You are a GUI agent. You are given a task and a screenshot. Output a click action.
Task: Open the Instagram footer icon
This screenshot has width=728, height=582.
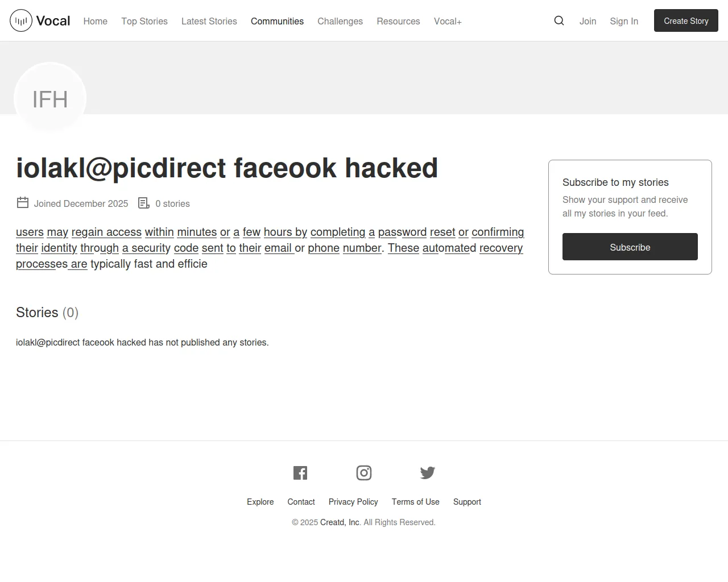(x=364, y=473)
